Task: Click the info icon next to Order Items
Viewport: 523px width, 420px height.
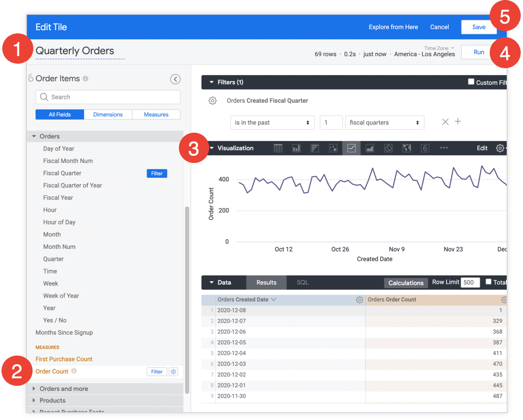Action: tap(86, 78)
